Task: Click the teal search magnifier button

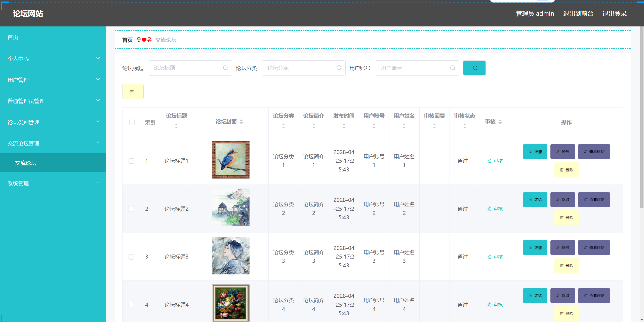Action: pos(474,68)
